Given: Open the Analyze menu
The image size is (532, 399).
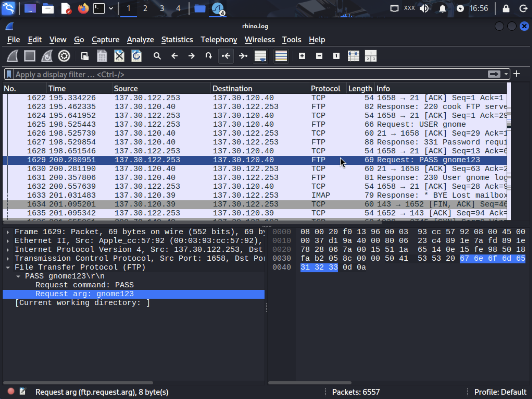Looking at the screenshot, I should (140, 40).
